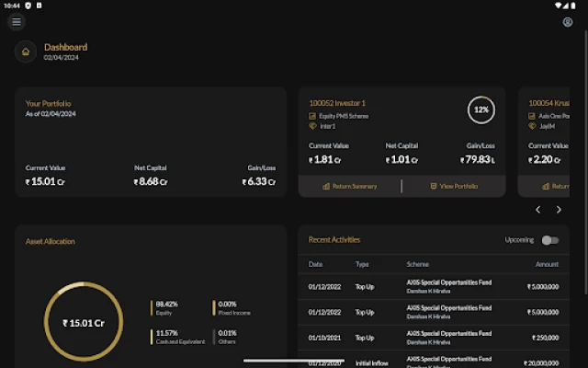Click the Return Summary chart icon

(x=325, y=186)
